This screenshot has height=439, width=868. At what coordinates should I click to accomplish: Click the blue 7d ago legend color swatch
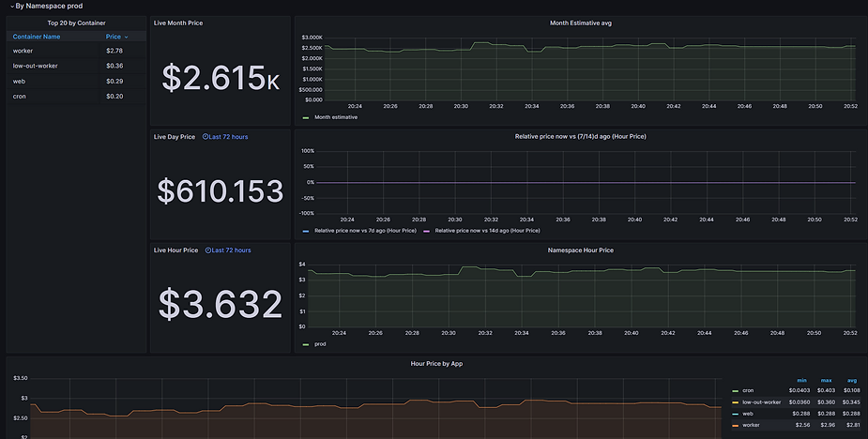pos(306,231)
